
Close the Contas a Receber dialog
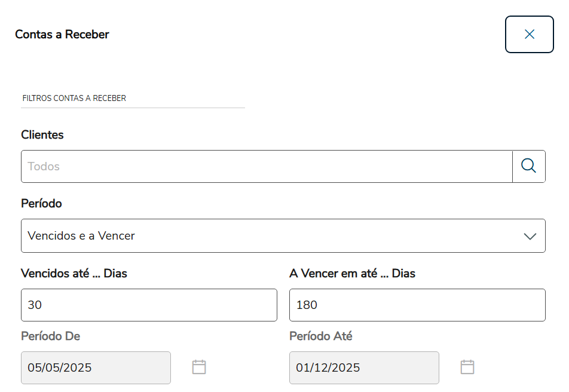pyautogui.click(x=529, y=35)
